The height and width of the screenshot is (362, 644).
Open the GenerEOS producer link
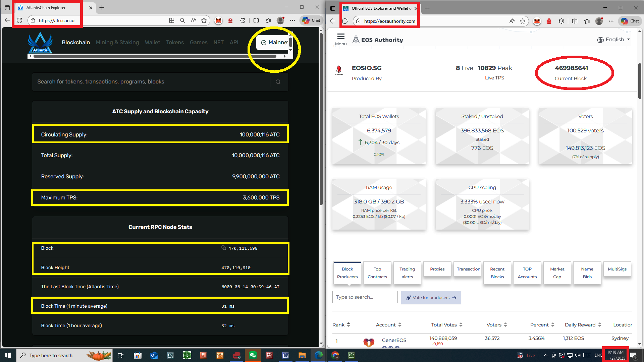(x=394, y=340)
